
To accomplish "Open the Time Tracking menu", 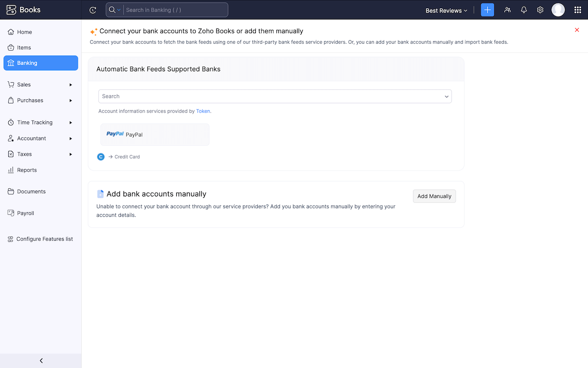I will point(34,122).
